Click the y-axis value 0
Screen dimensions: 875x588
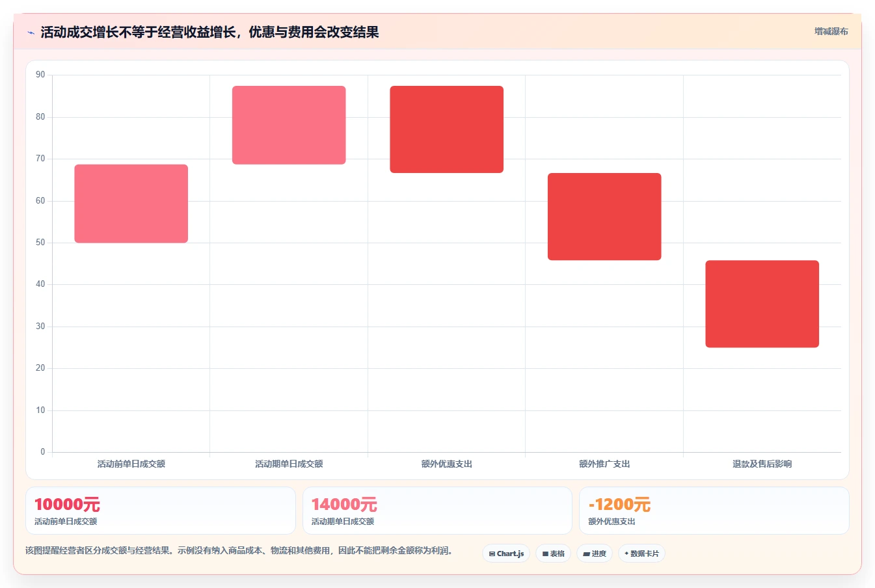[43, 452]
